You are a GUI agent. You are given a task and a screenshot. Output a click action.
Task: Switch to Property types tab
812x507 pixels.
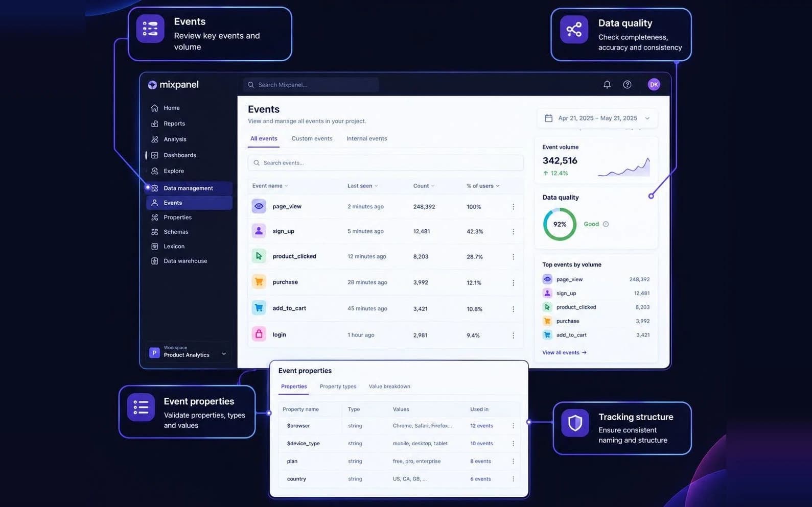point(338,387)
